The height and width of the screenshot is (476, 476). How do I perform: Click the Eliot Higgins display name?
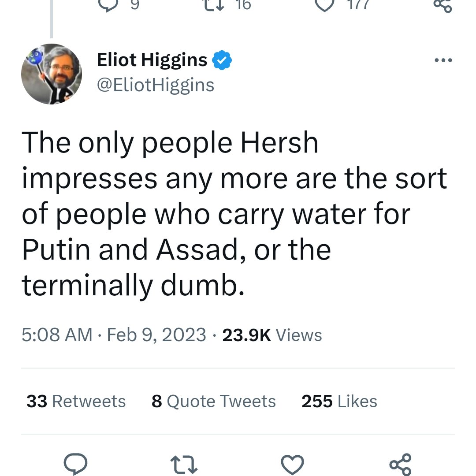152,60
